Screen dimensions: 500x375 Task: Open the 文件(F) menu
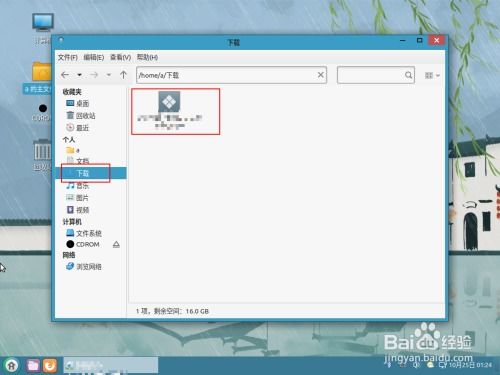(x=68, y=57)
